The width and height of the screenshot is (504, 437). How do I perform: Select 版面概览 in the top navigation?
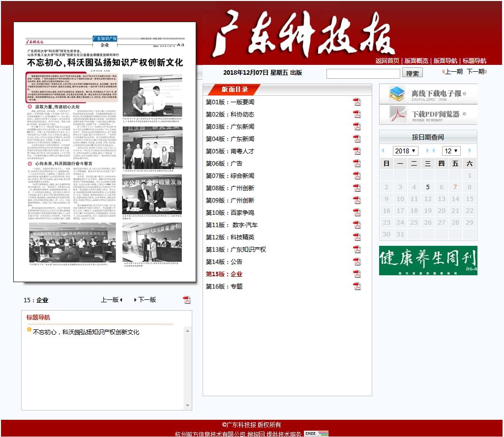pos(416,61)
